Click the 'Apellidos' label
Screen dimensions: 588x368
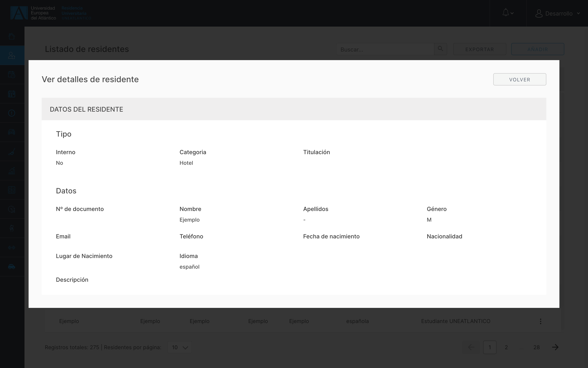point(316,209)
